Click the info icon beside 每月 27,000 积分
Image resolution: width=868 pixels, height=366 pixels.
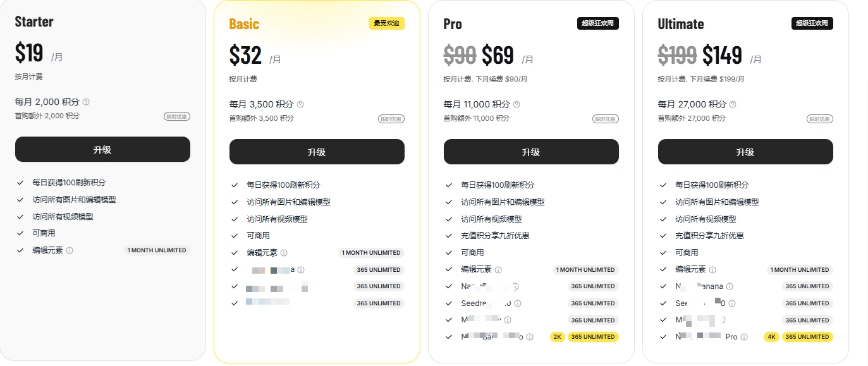click(732, 104)
